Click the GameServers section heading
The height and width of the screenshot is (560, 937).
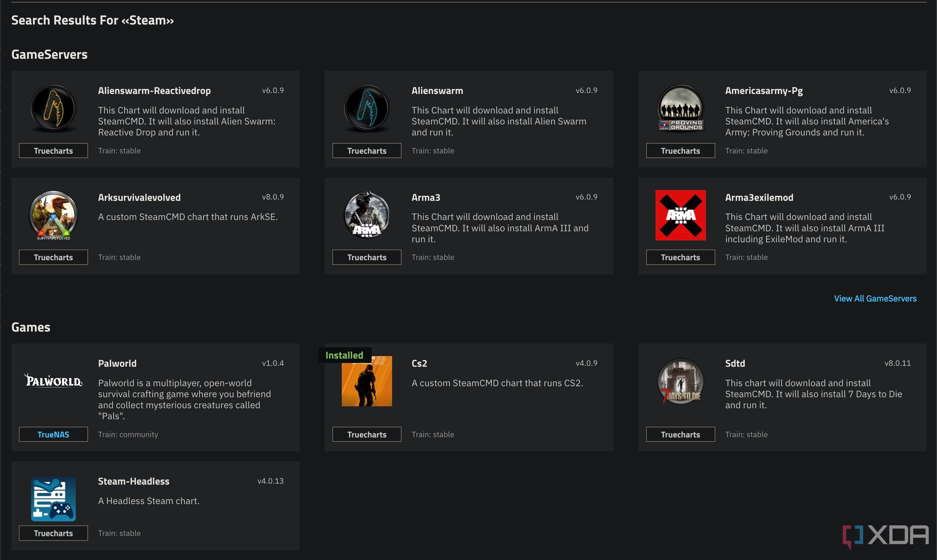point(49,54)
